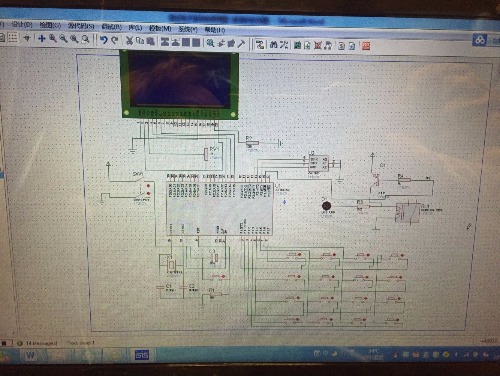The height and width of the screenshot is (376, 500).
Task: Click the red icon at toolbar's right end
Action: pos(366,46)
